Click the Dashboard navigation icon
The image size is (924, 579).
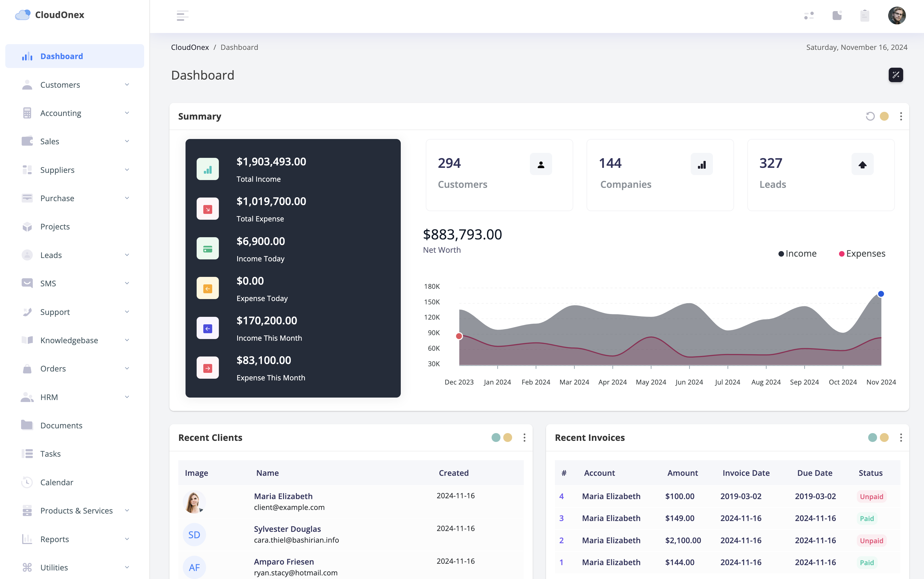(27, 56)
